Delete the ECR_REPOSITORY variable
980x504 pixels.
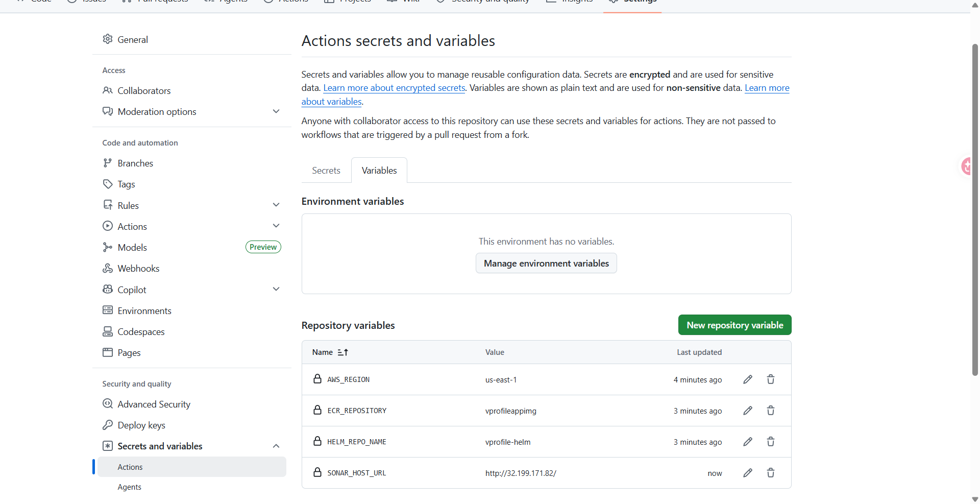[771, 411]
